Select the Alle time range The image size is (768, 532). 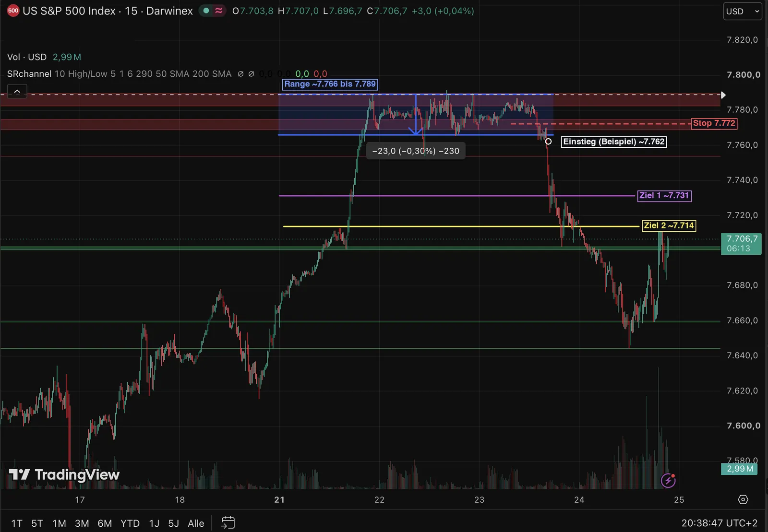tap(196, 523)
